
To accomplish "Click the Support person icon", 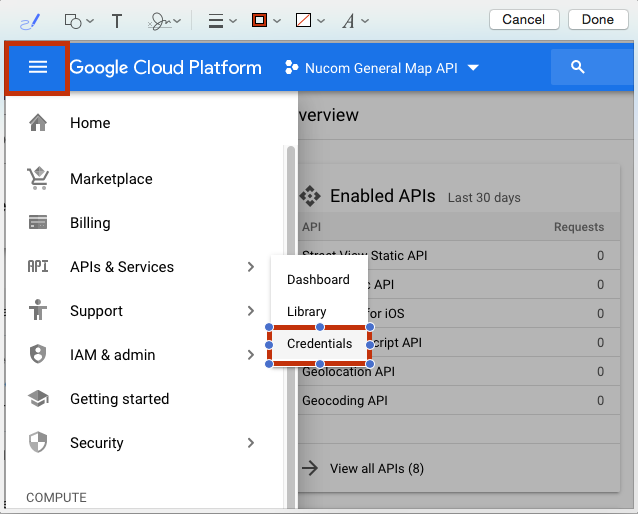I will [x=38, y=311].
